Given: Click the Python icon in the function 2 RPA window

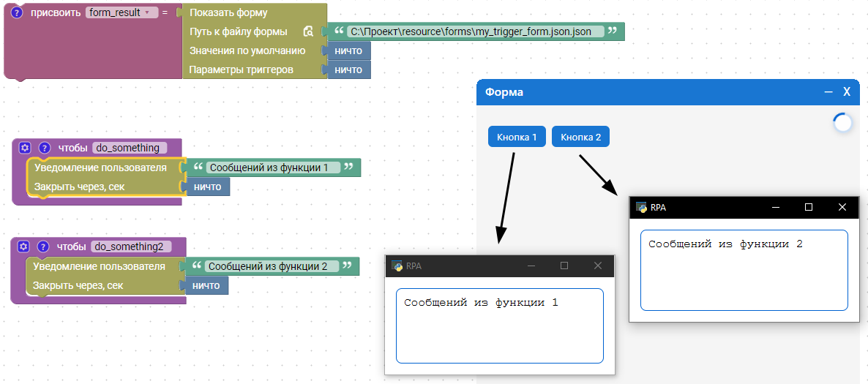Looking at the screenshot, I should point(642,207).
